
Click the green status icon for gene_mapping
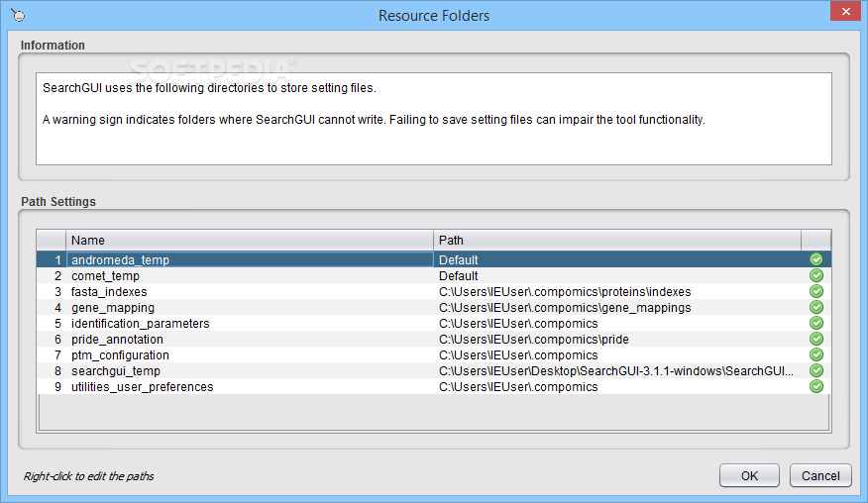pyautogui.click(x=815, y=307)
